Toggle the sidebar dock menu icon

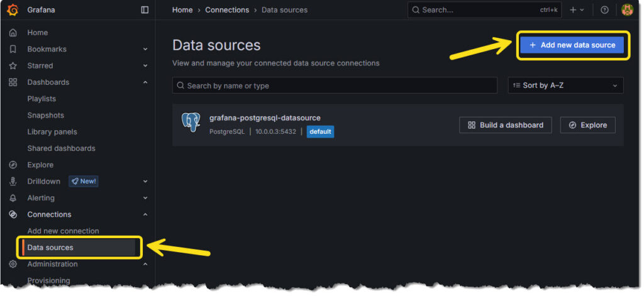click(145, 10)
